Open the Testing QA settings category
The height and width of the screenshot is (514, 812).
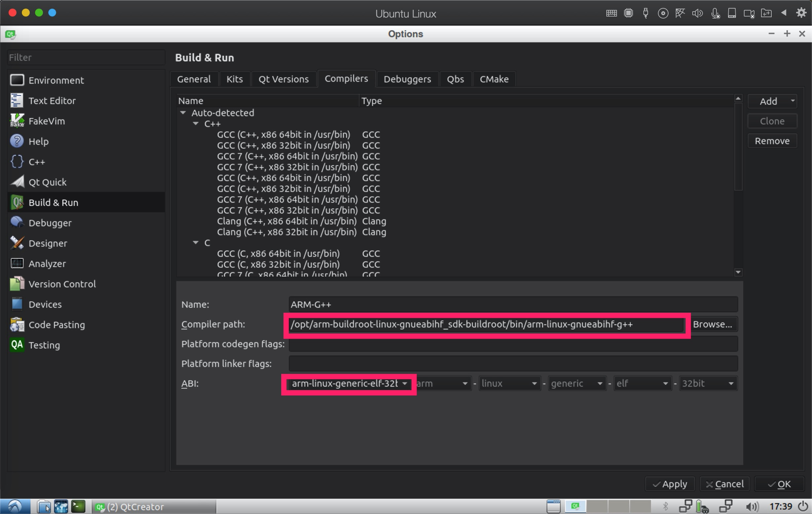pyautogui.click(x=86, y=345)
